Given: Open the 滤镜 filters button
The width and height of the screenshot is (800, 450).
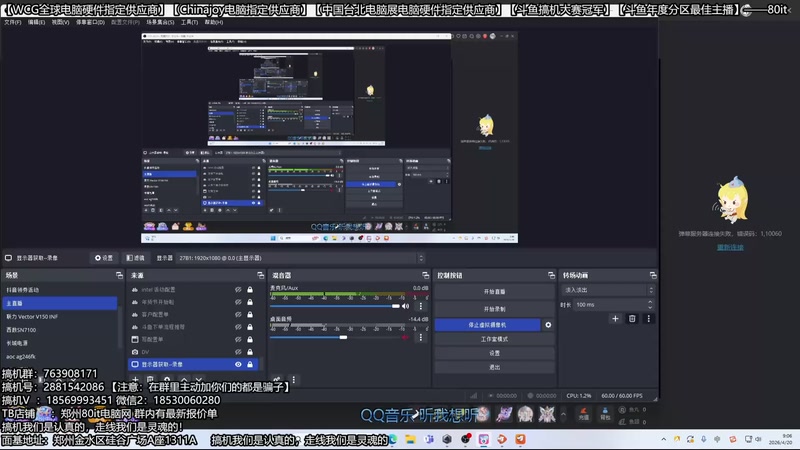Looking at the screenshot, I should tap(135, 258).
